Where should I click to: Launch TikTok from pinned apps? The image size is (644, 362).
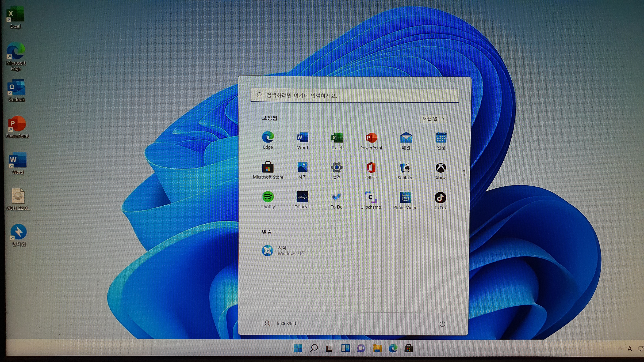[440, 201]
